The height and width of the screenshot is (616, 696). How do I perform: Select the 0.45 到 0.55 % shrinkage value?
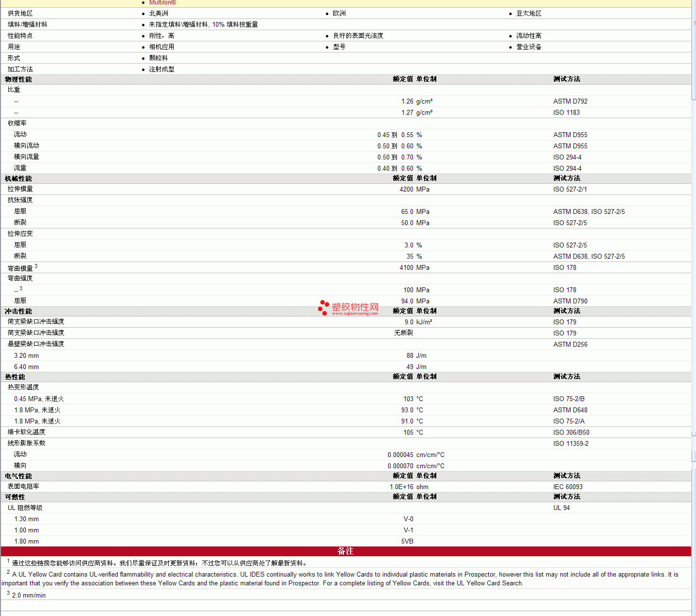tap(400, 135)
